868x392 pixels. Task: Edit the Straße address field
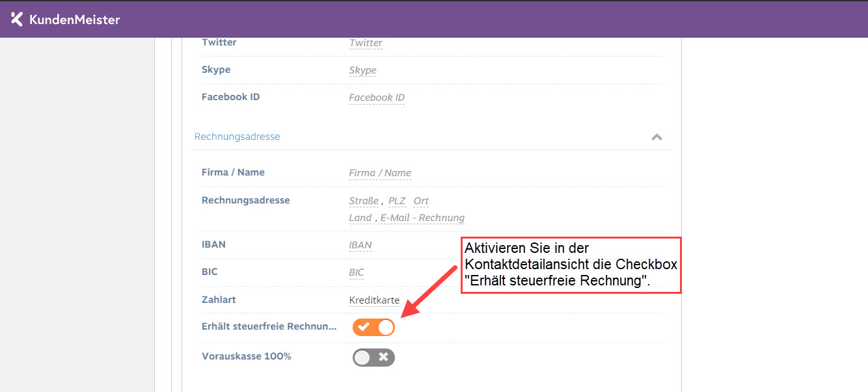tap(364, 201)
